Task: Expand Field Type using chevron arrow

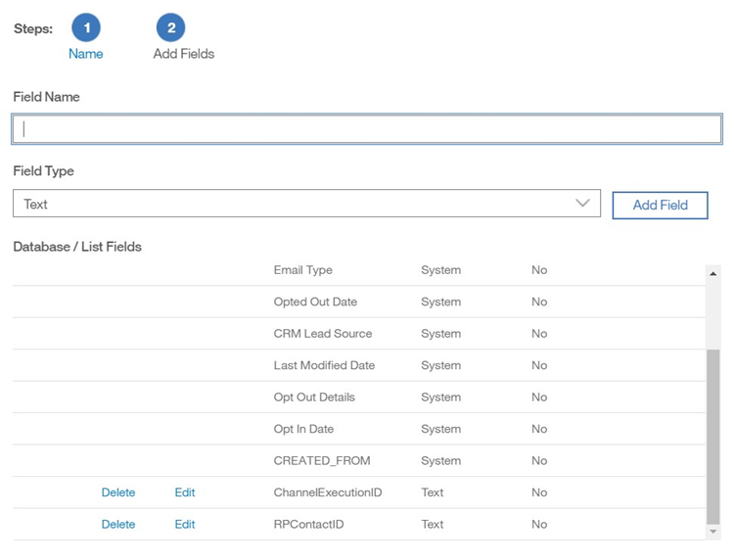Action: (x=582, y=204)
